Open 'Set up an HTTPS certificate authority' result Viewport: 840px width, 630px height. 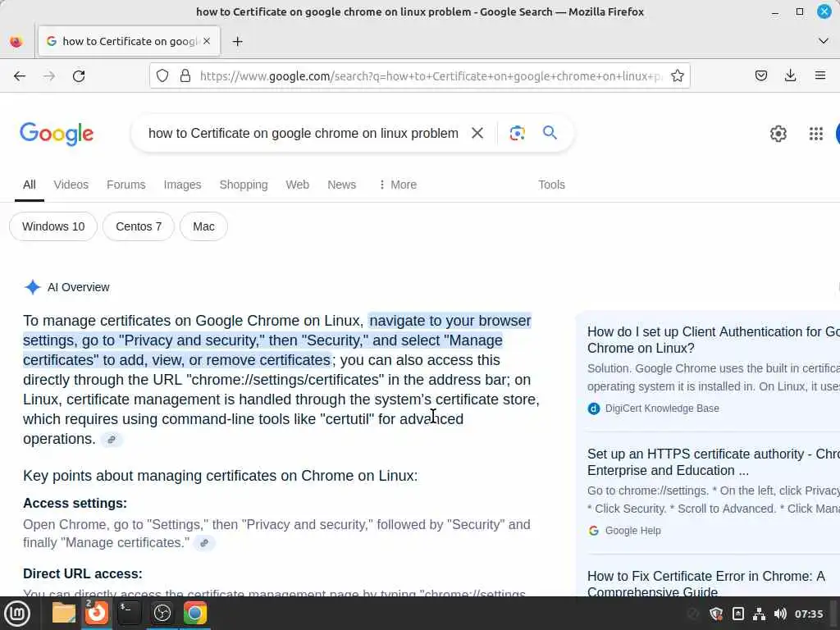pos(714,462)
